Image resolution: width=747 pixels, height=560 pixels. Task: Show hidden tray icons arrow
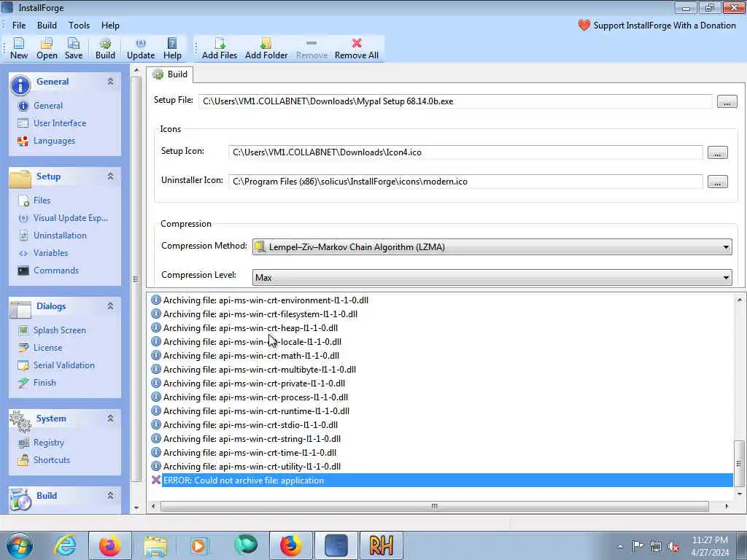tap(620, 547)
